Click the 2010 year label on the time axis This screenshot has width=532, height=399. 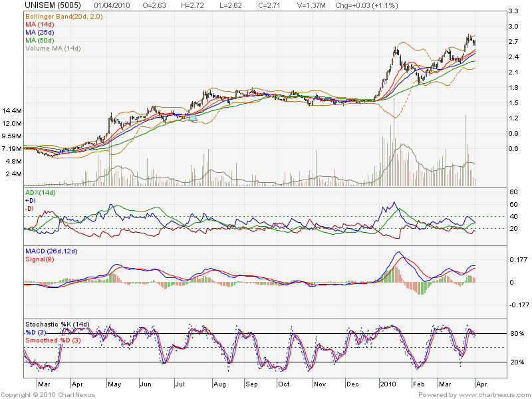388,384
